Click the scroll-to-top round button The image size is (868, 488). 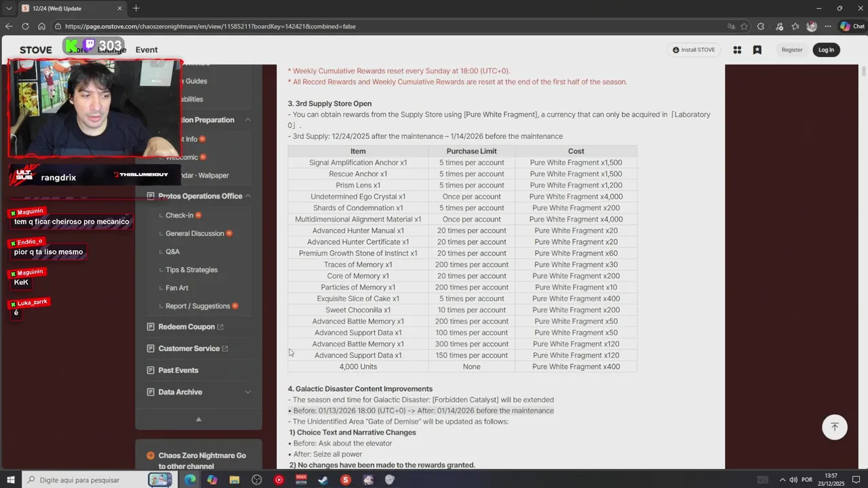(835, 427)
